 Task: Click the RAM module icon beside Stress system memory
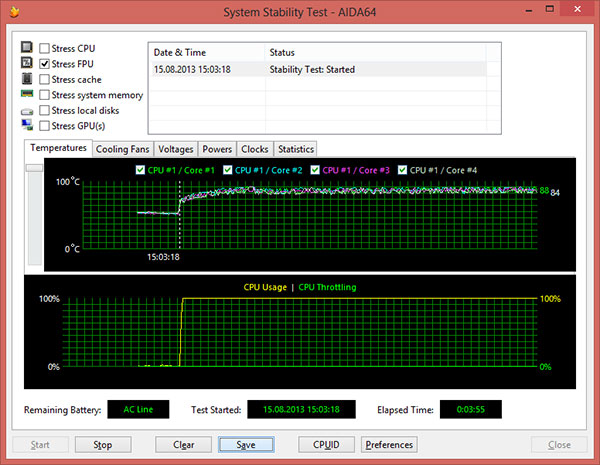pos(27,94)
